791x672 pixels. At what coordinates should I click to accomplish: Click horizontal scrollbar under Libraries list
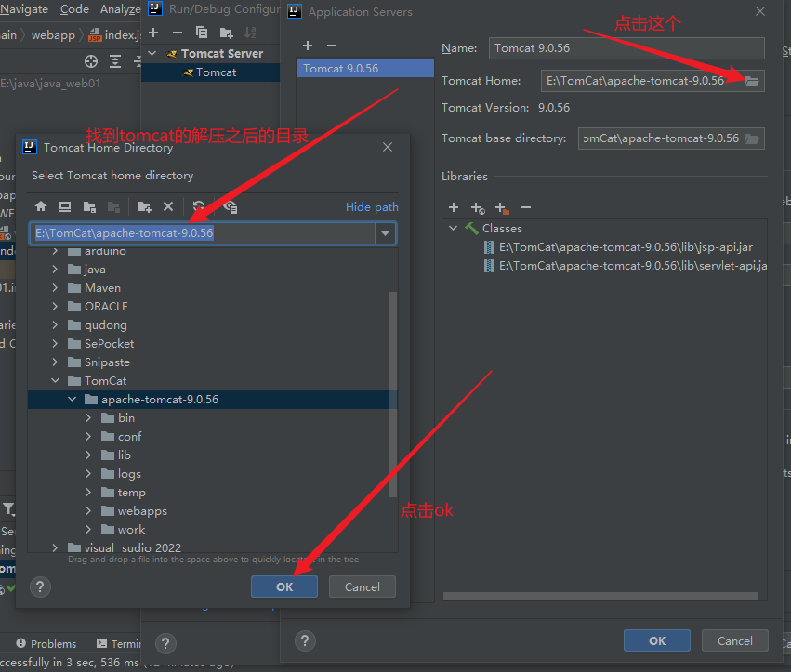pyautogui.click(x=600, y=596)
